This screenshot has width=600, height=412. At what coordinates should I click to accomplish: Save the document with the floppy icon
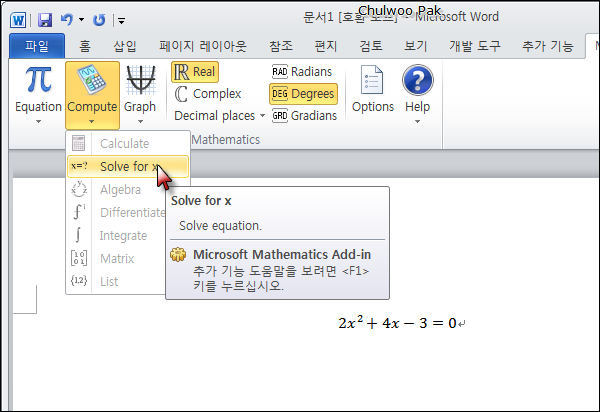pyautogui.click(x=45, y=20)
